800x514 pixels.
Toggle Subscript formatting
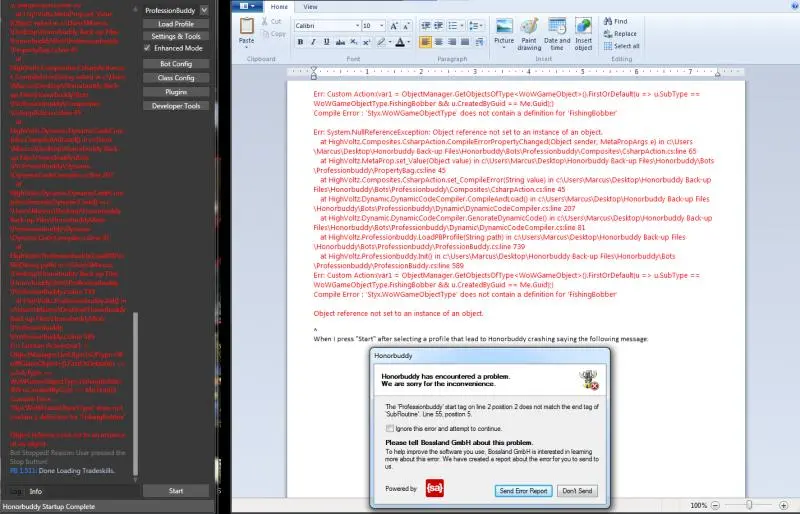(354, 42)
